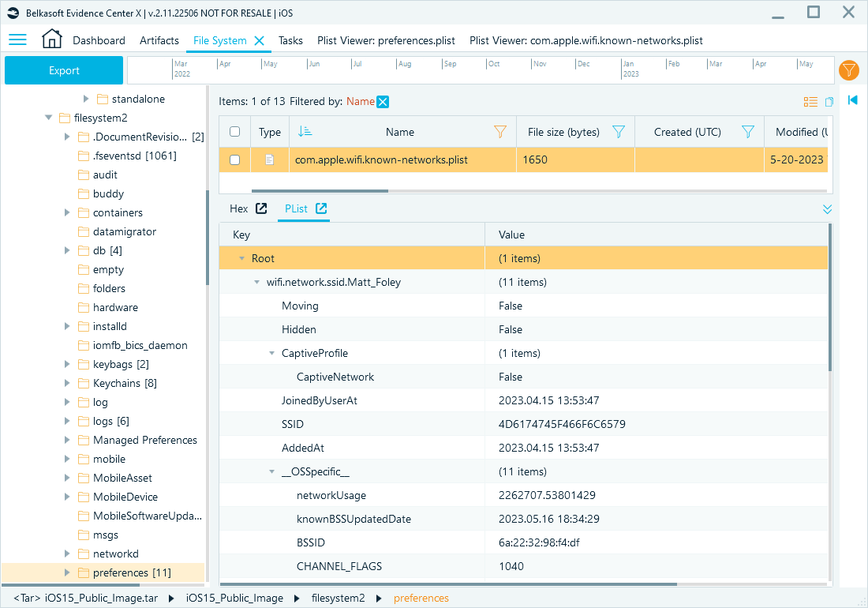Open PList viewer in a new window

pyautogui.click(x=321, y=208)
